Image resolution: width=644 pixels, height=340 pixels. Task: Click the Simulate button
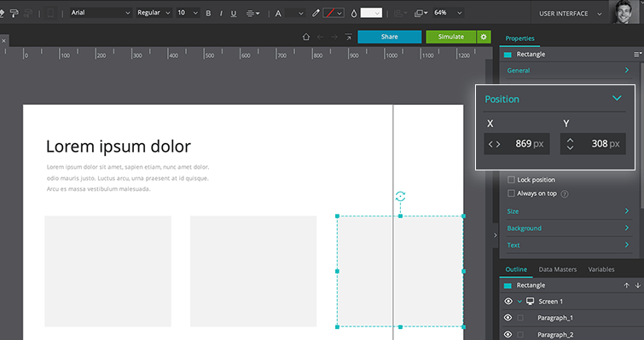(450, 37)
